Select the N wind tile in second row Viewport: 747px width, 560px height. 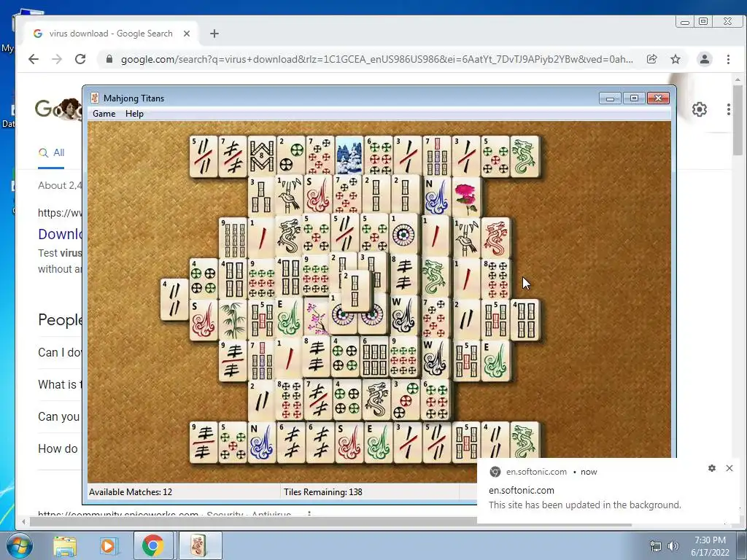437,197
